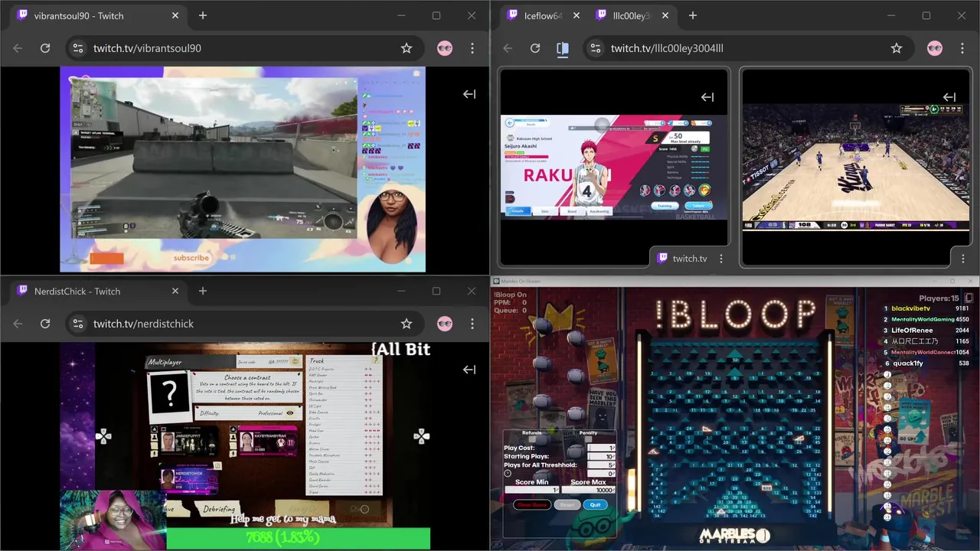Open new tab in vibrantsoul90 window
This screenshot has width=980, height=551.
click(x=203, y=15)
